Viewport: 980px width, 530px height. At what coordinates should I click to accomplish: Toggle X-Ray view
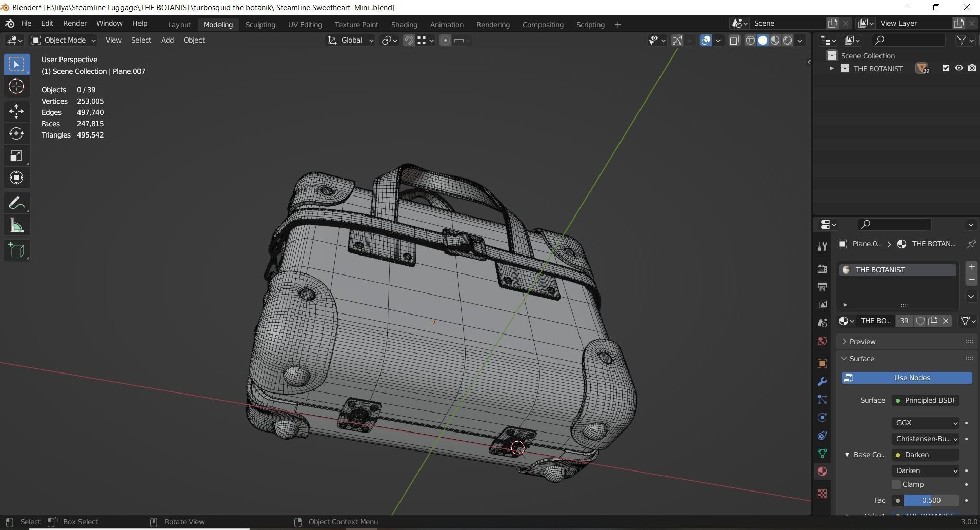(x=734, y=41)
